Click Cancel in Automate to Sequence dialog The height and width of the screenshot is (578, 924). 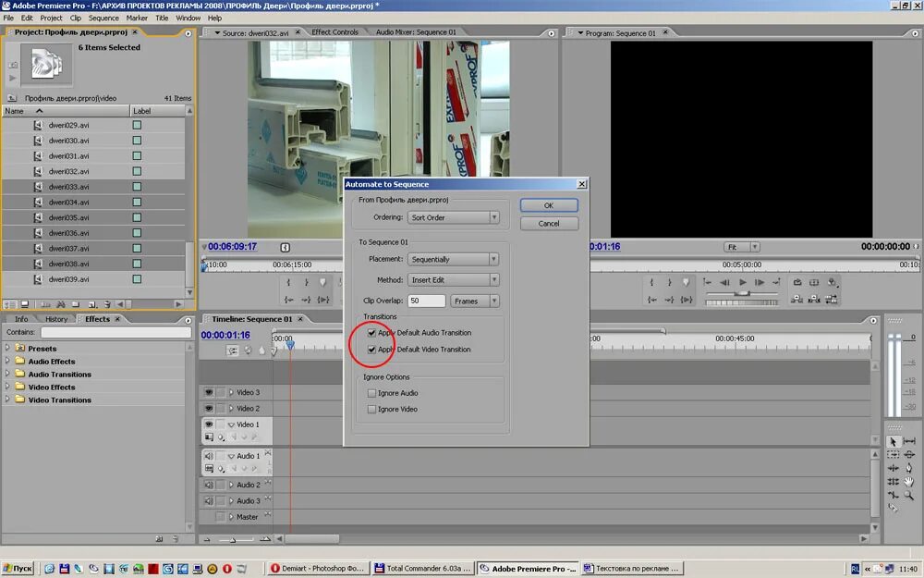(x=549, y=224)
